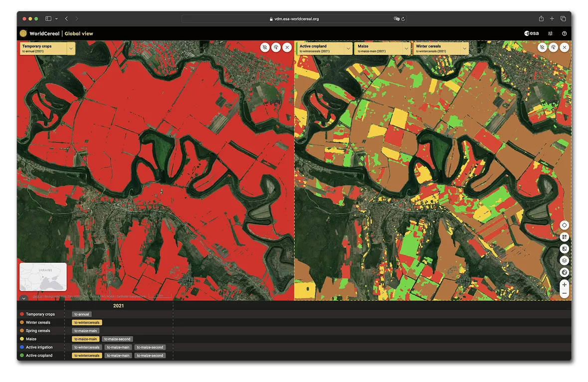Toggle tc-maize-main in Active irrigation row
The image size is (588, 382).
pos(118,347)
